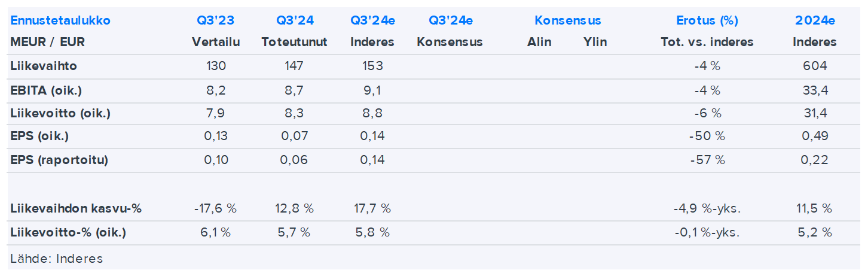The width and height of the screenshot is (868, 279).
Task: Select the EPS (raportoitu) row label
Action: tap(59, 160)
